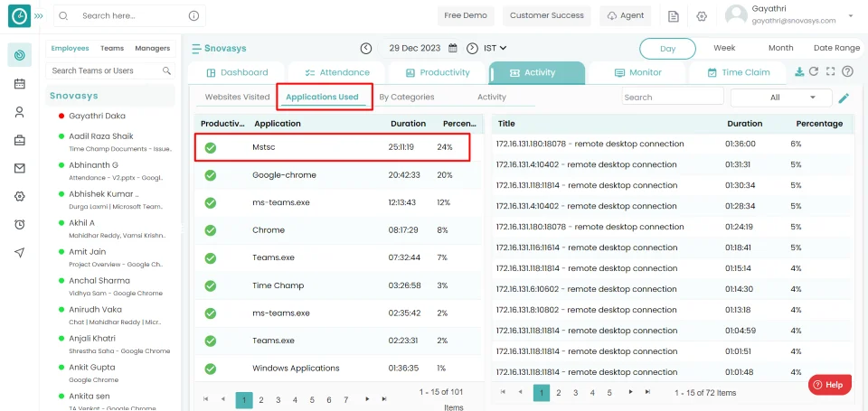Screen dimensions: 868x411
Task: Switch to Time Claim tab
Action: (x=738, y=72)
